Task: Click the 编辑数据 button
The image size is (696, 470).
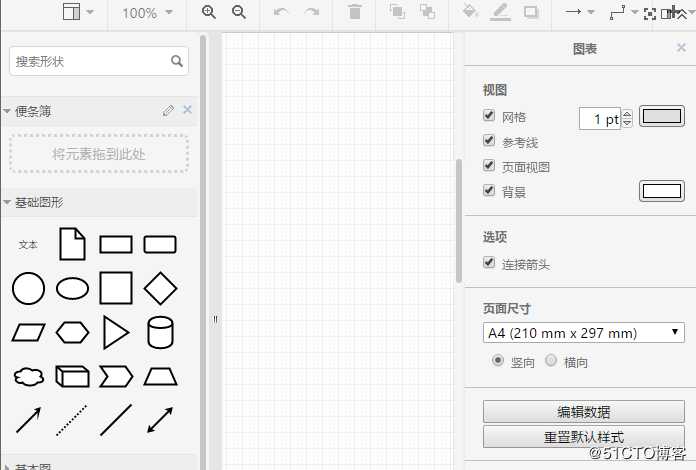Action: click(584, 412)
